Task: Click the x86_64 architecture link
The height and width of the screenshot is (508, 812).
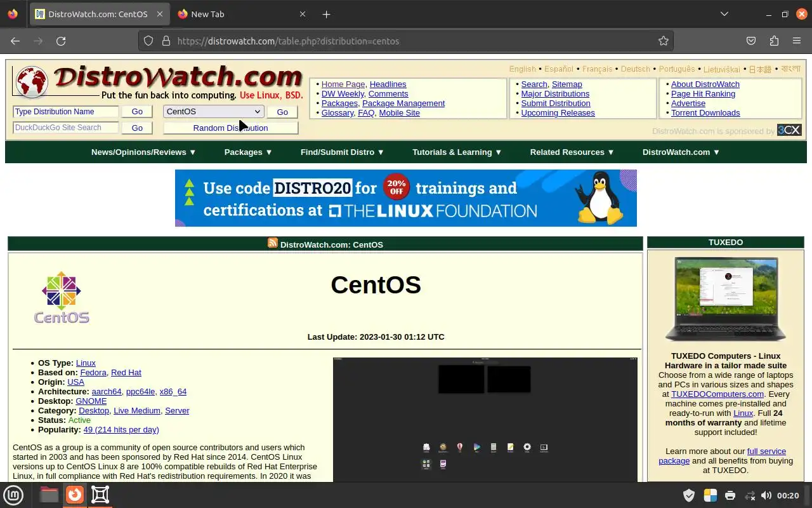Action: click(173, 391)
